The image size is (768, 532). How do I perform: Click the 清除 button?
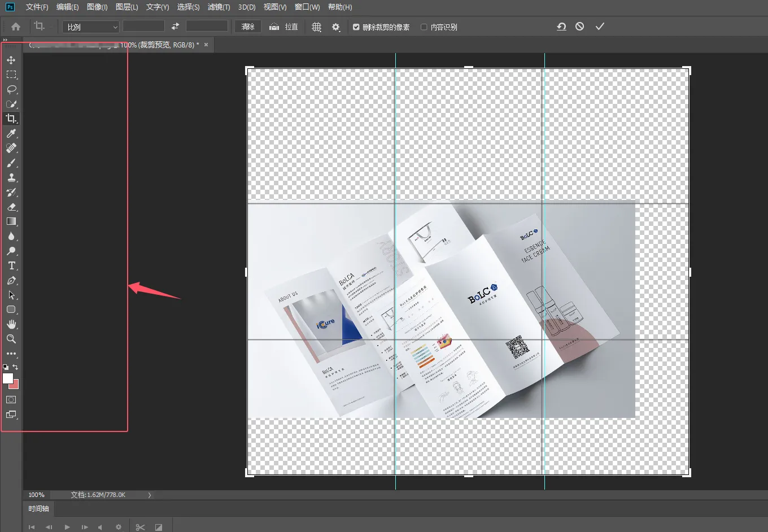coord(248,27)
